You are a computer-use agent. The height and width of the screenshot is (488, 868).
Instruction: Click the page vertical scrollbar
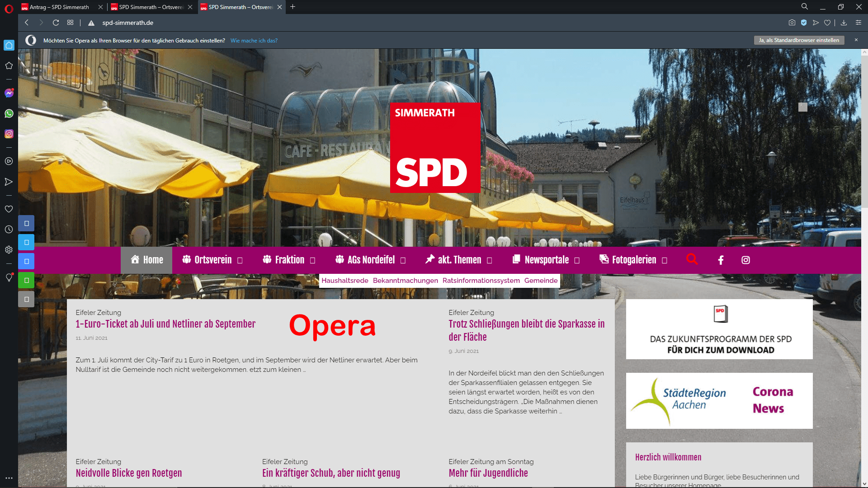(x=864, y=131)
